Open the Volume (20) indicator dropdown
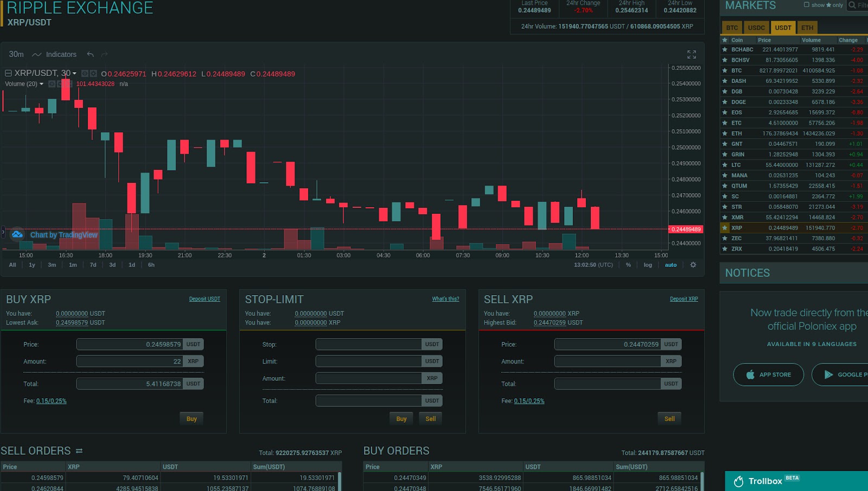The height and width of the screenshot is (491, 868). click(x=41, y=84)
